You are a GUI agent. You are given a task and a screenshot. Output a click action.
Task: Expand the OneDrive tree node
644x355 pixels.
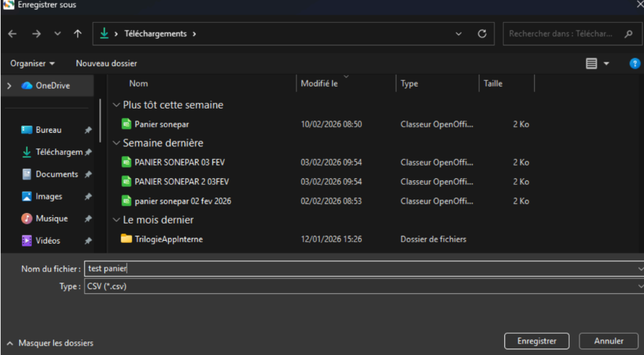[x=9, y=86]
